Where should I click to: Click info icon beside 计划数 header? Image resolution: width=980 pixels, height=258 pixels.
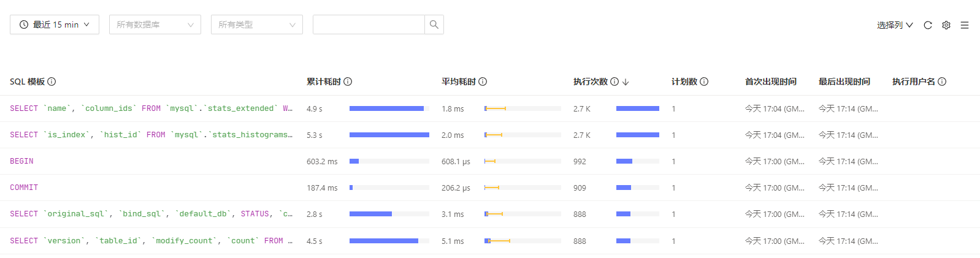704,82
